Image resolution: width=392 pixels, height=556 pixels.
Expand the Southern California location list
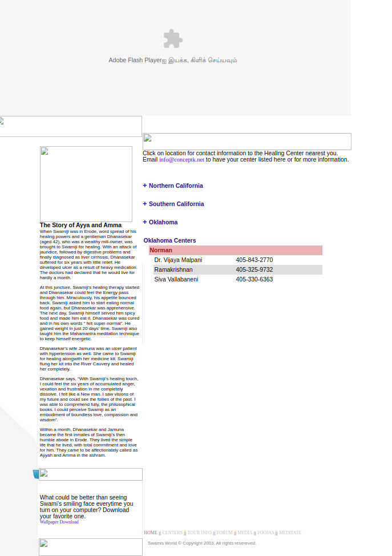(176, 204)
